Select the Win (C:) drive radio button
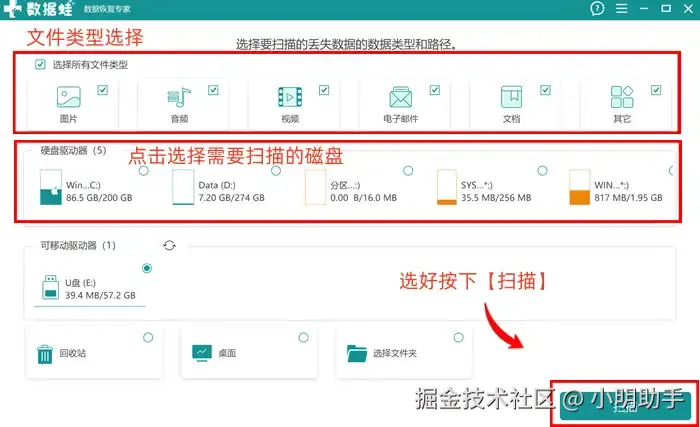700x427 pixels. [144, 171]
